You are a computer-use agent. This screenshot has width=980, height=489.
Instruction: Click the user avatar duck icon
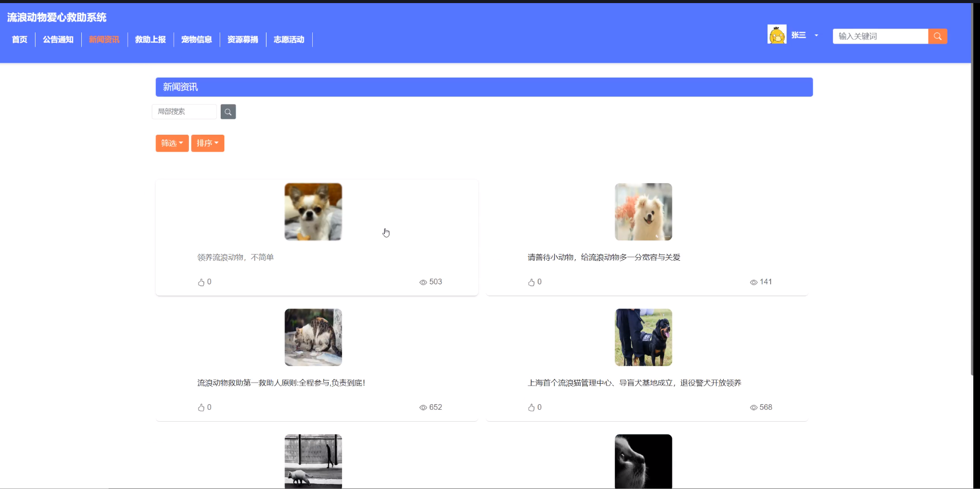coord(777,34)
